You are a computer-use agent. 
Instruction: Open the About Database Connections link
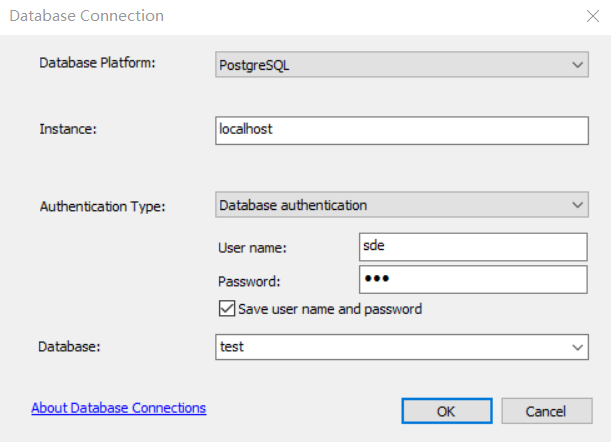point(119,408)
